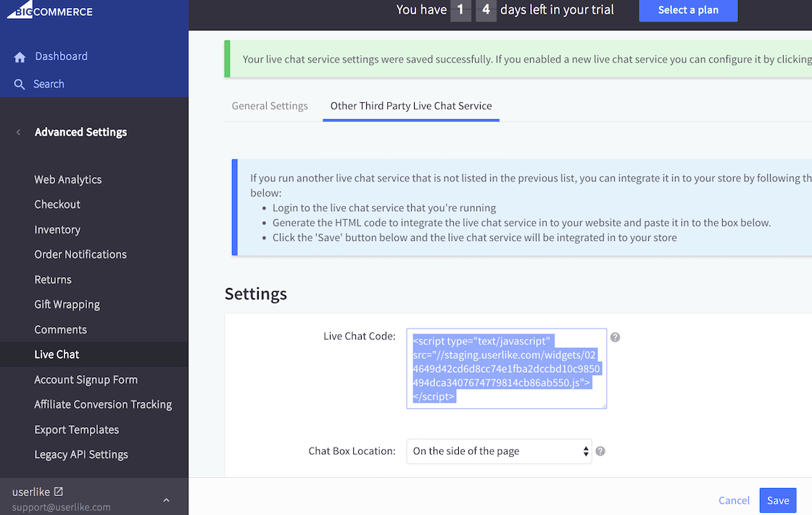812x515 pixels.
Task: Click help icon beside Chat Box Location
Action: [600, 451]
